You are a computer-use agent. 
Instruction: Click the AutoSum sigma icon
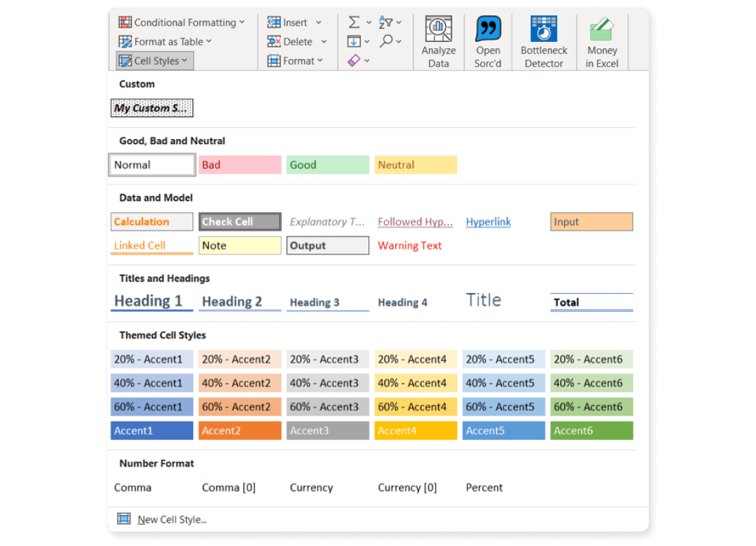click(354, 22)
